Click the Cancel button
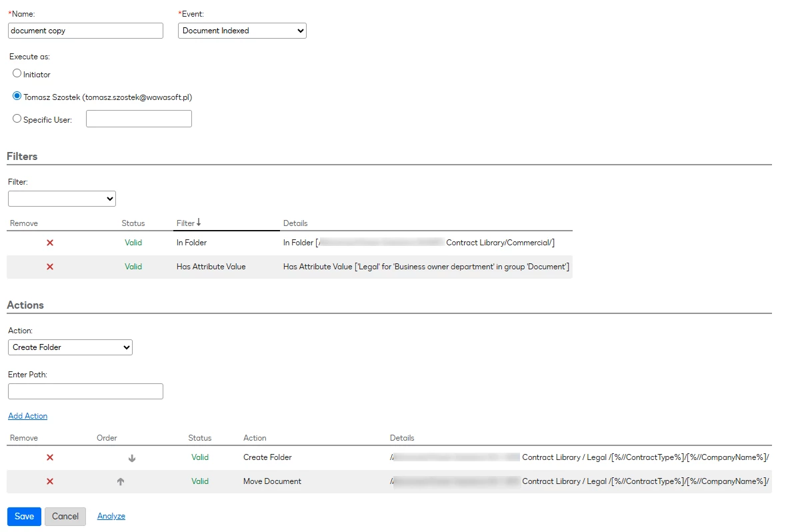Viewport: 798px width, 532px height. [65, 516]
